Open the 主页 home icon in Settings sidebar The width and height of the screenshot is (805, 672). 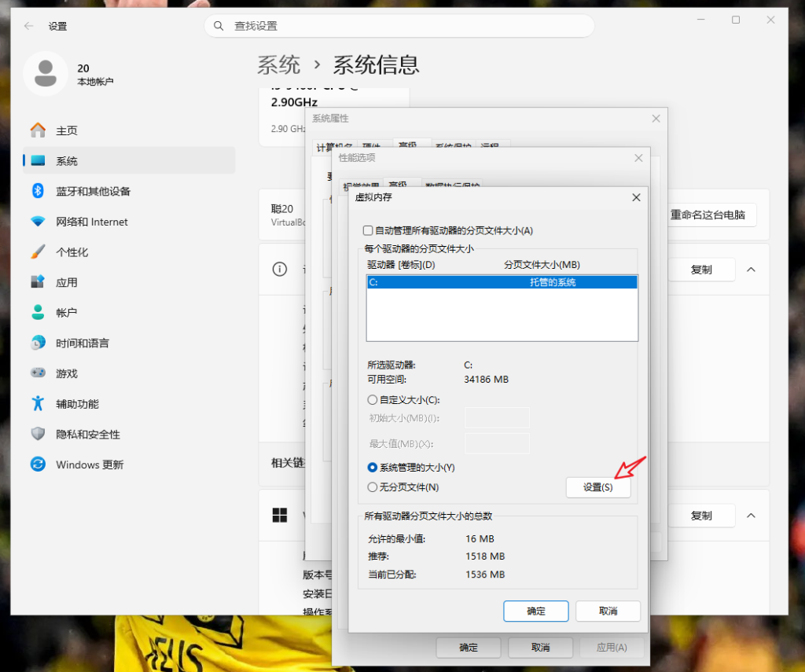click(38, 130)
